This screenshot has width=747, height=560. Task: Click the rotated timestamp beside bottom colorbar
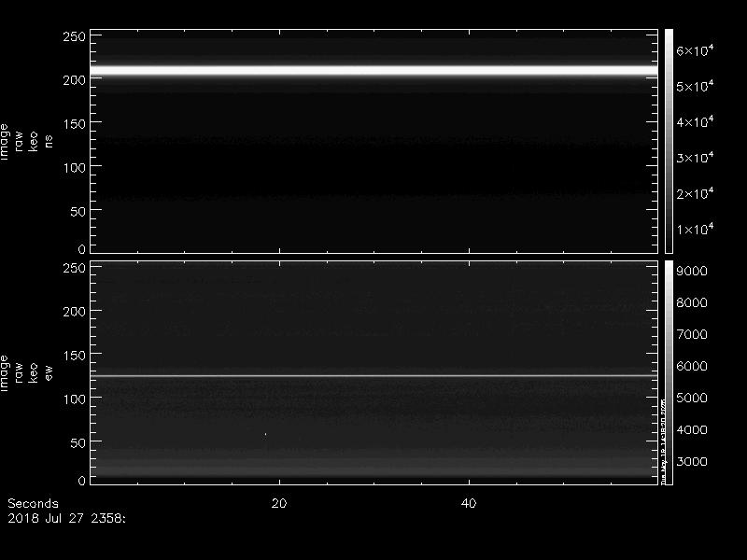pos(663,440)
